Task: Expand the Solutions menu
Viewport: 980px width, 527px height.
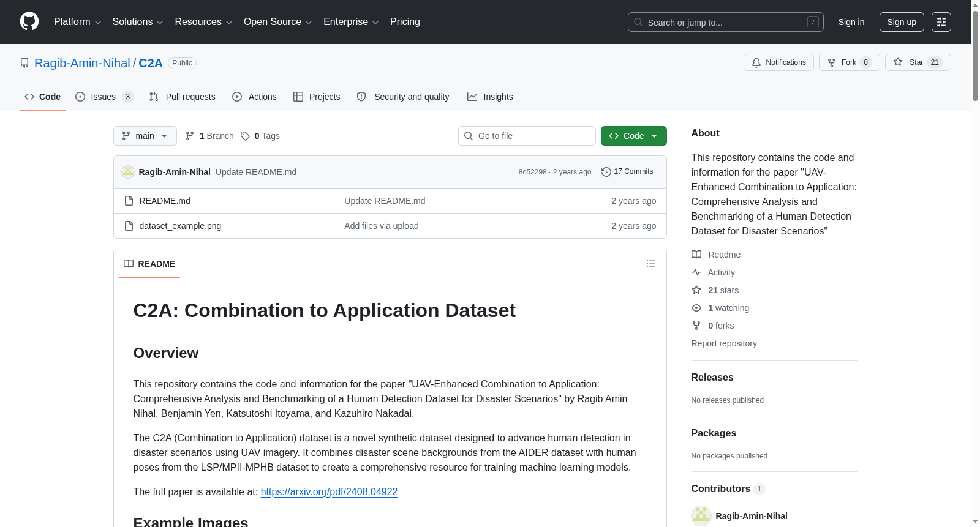Action: (x=138, y=22)
